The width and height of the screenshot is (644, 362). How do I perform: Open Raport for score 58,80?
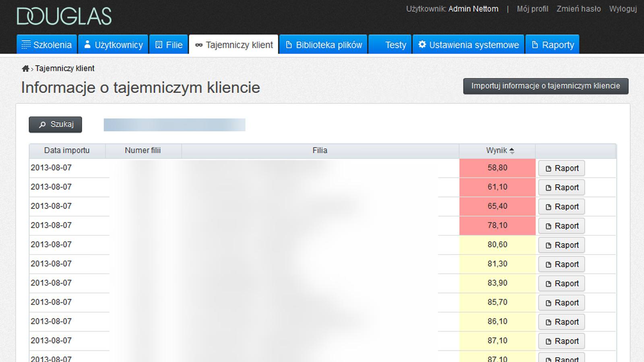(561, 169)
